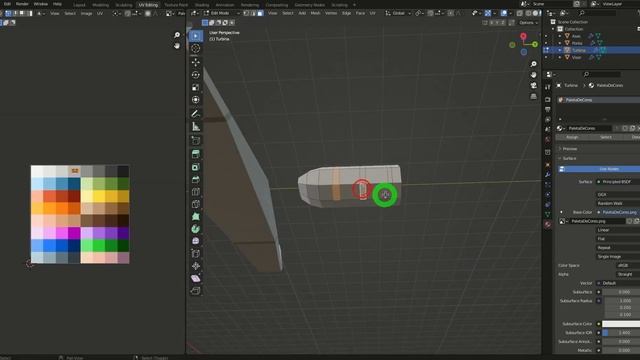Enable vertex select mode in viewport header
Image resolution: width=640 pixels, height=360 pixels.
pos(246,13)
